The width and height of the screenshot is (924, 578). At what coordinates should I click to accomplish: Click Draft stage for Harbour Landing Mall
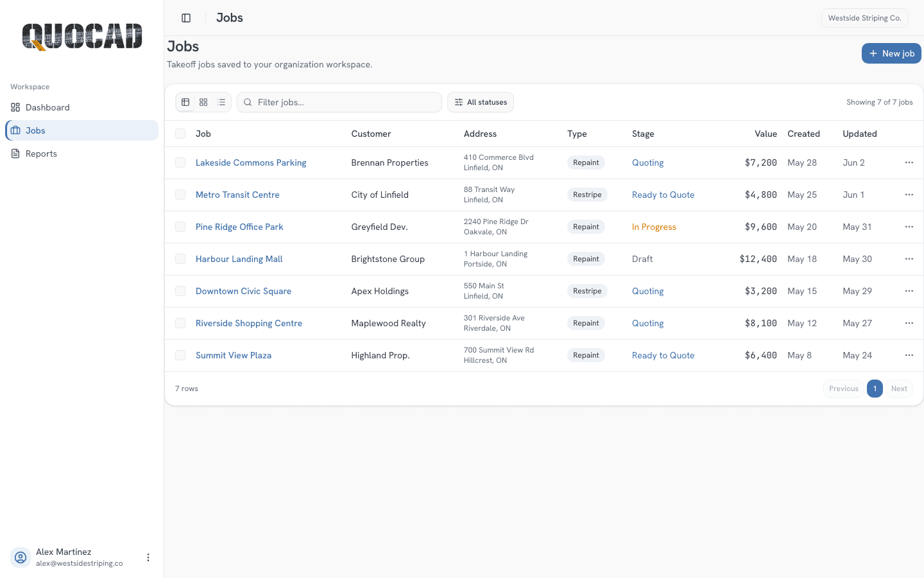[642, 259]
